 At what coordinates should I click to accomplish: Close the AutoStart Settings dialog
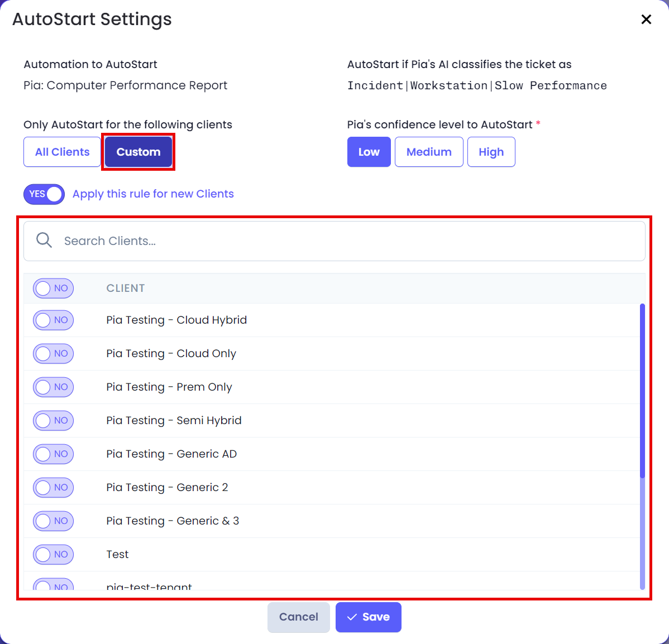pyautogui.click(x=646, y=19)
